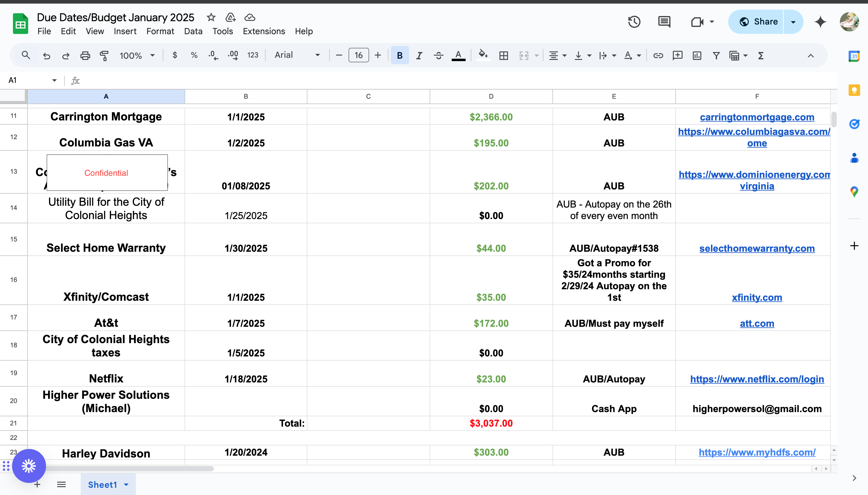Open the carringtonmortgage.com link
The height and width of the screenshot is (495, 868).
click(x=757, y=117)
